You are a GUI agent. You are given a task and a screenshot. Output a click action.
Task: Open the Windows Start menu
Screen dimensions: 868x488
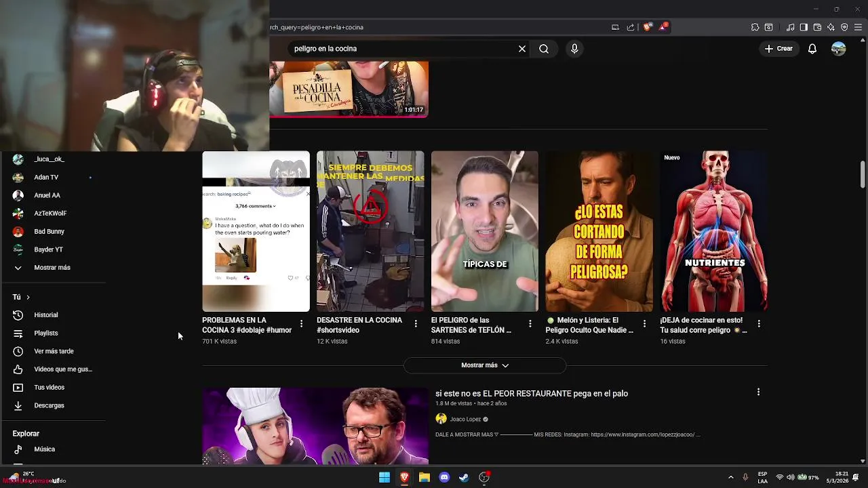(384, 477)
